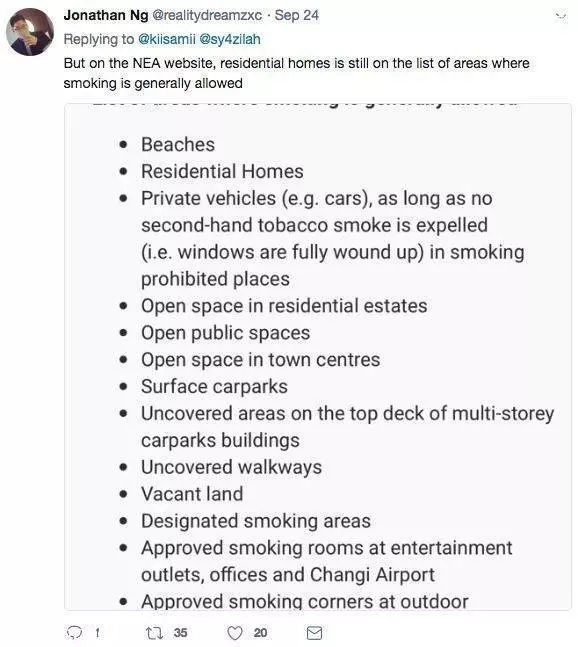The width and height of the screenshot is (578, 647).
Task: Retweet this tweet using the retweet icon
Action: pos(154,633)
